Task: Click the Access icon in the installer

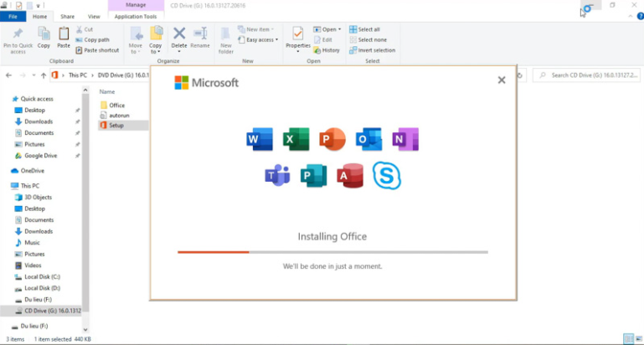Action: tap(350, 176)
